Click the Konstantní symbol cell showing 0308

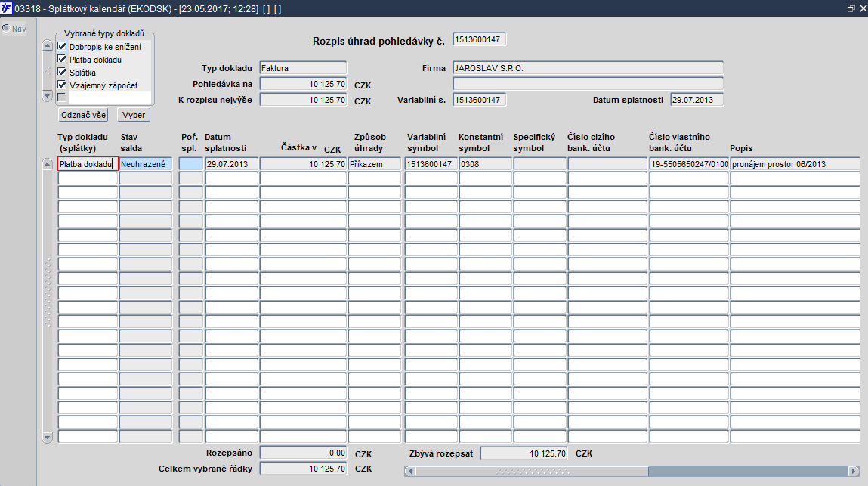486,164
